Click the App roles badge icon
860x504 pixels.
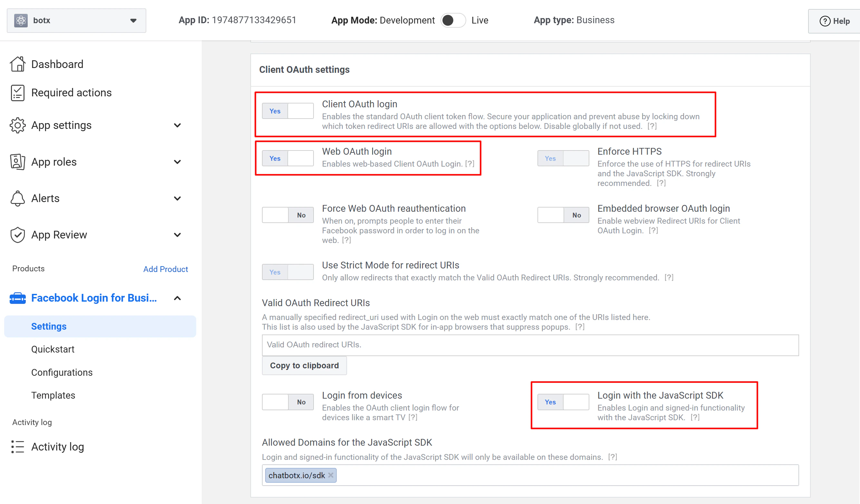coord(17,162)
